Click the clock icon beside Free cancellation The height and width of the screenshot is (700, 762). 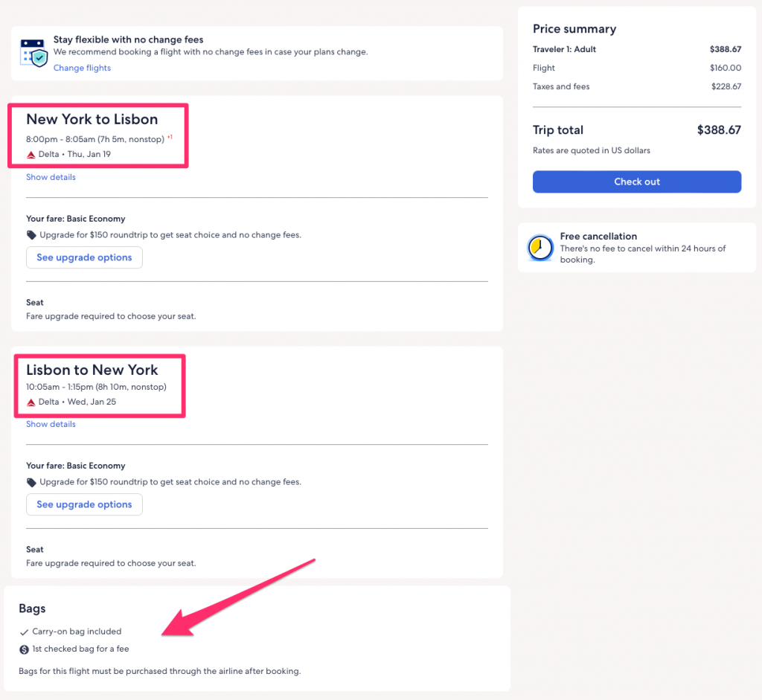540,248
